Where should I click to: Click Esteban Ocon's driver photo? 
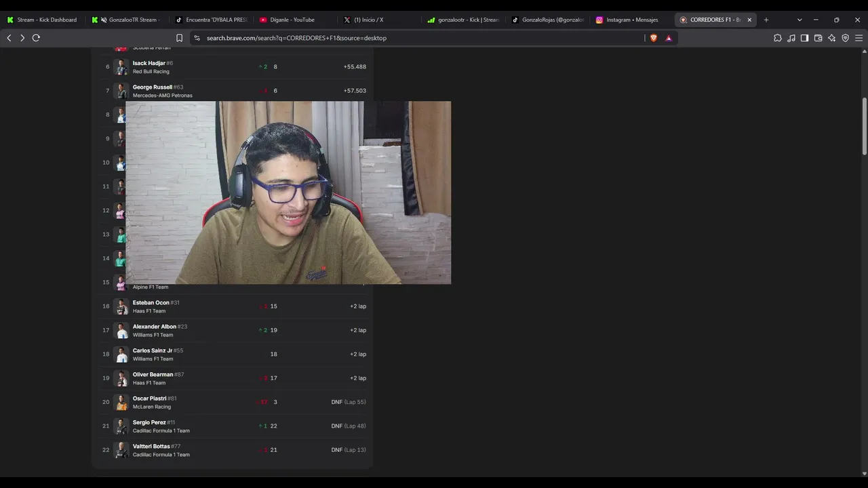pyautogui.click(x=121, y=306)
